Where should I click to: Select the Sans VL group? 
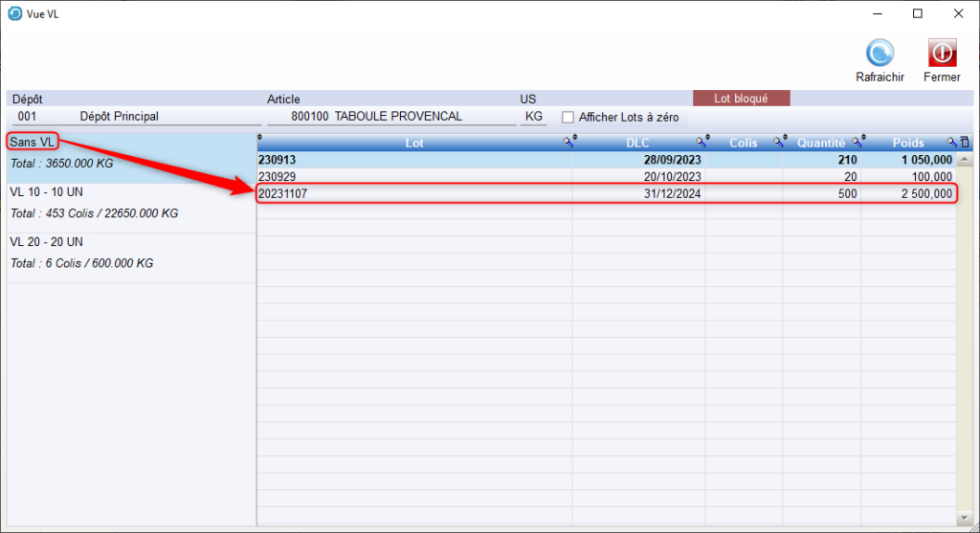pyautogui.click(x=31, y=142)
